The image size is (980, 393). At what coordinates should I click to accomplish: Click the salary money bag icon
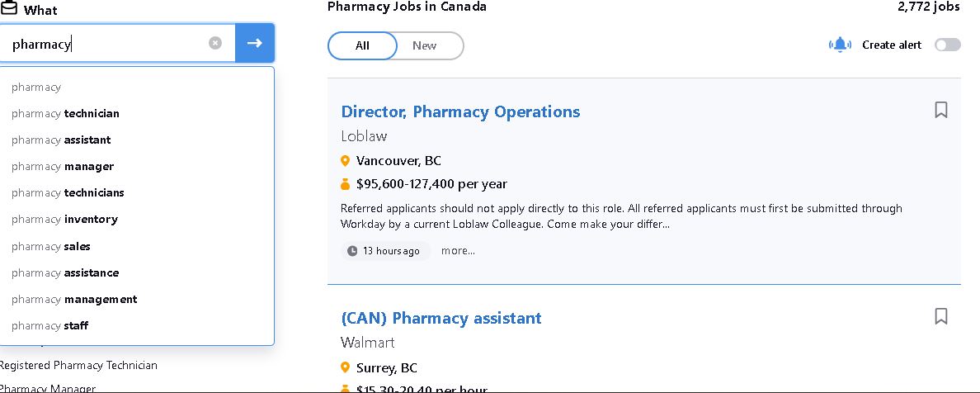pyautogui.click(x=345, y=185)
